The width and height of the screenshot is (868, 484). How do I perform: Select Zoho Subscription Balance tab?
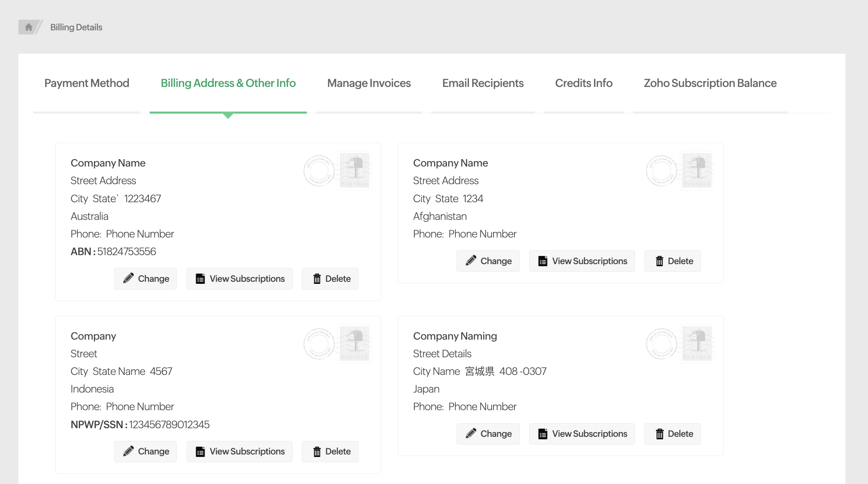(x=710, y=83)
